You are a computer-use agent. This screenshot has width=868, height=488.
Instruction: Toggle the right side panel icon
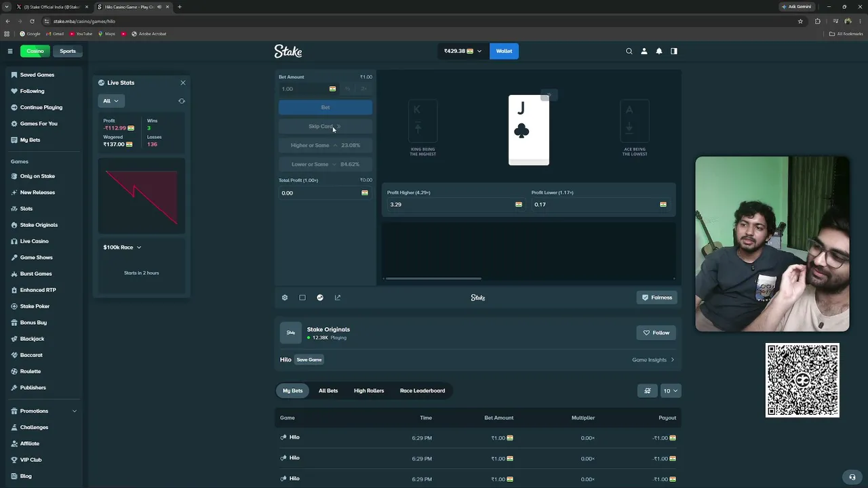pos(674,51)
